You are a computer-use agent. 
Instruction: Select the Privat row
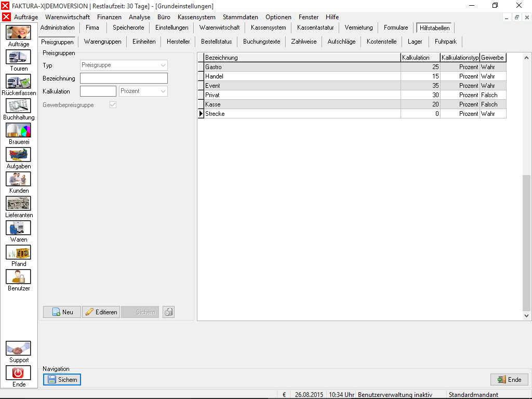[x=352, y=95]
